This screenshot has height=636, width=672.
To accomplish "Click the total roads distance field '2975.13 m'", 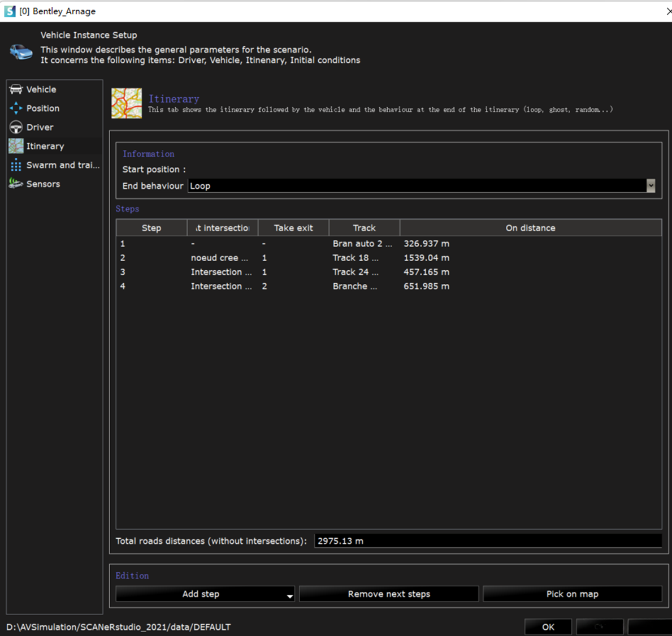I will tap(488, 541).
